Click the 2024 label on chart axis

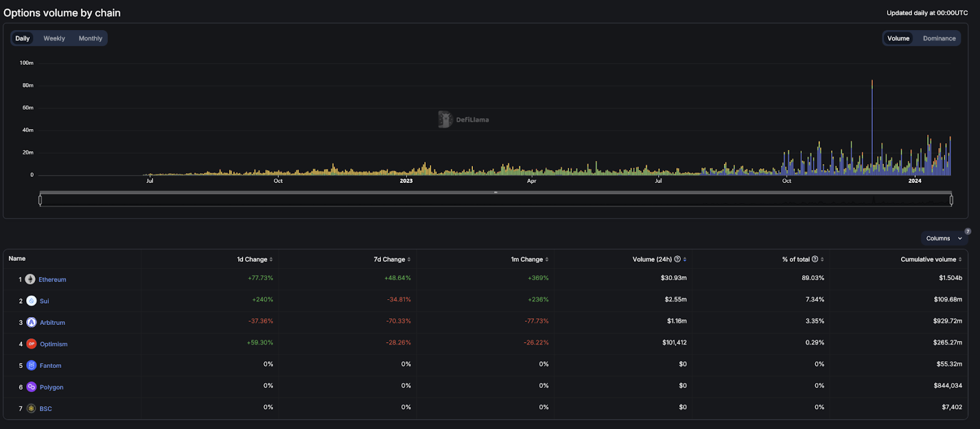[x=914, y=181]
